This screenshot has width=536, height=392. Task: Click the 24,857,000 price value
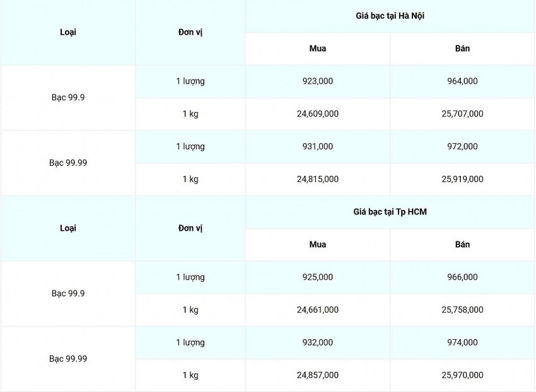pos(318,375)
